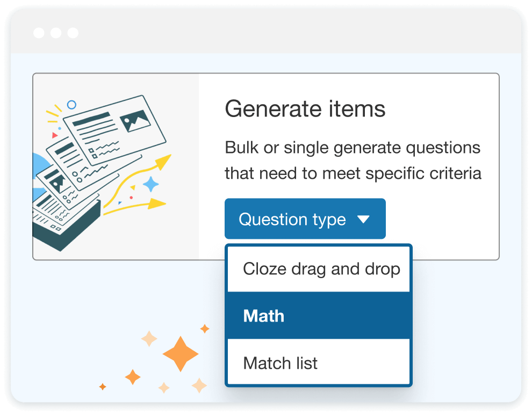The height and width of the screenshot is (415, 532).
Task: Pick Match list from the dropdown
Action: pos(319,363)
